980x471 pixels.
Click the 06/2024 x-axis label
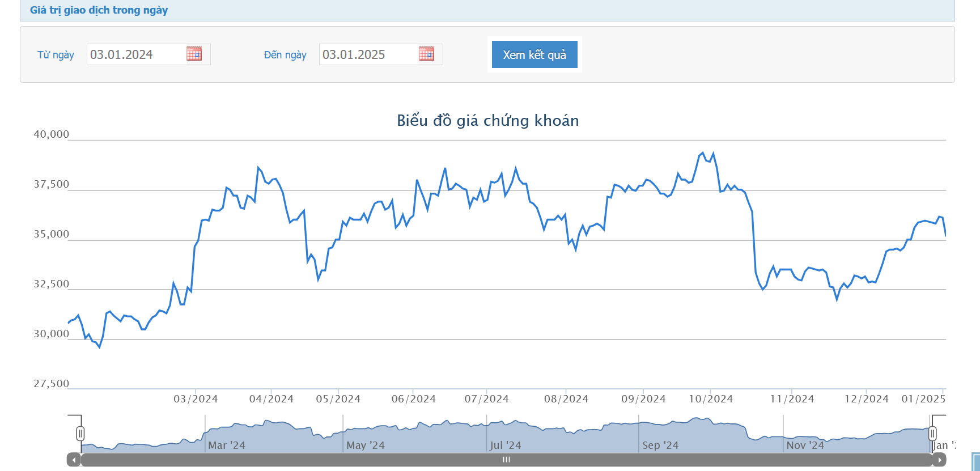coord(413,399)
